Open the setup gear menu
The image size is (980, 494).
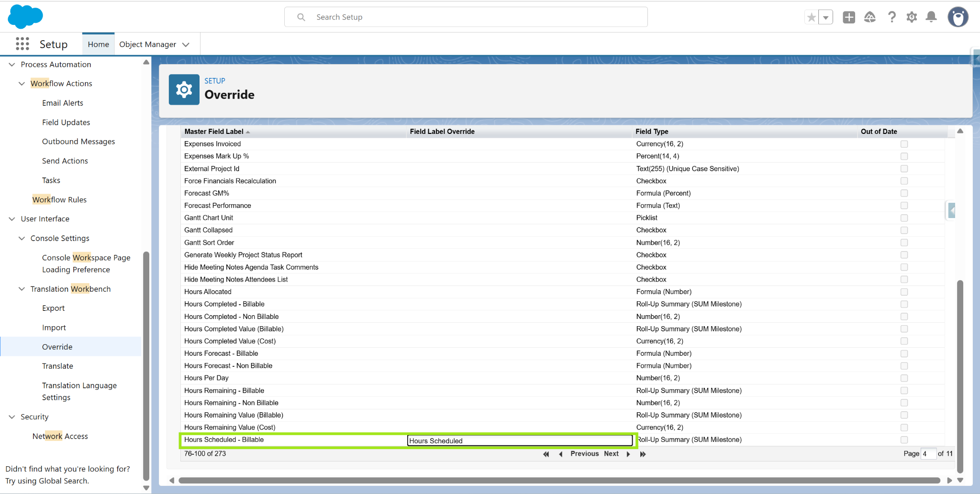(912, 18)
